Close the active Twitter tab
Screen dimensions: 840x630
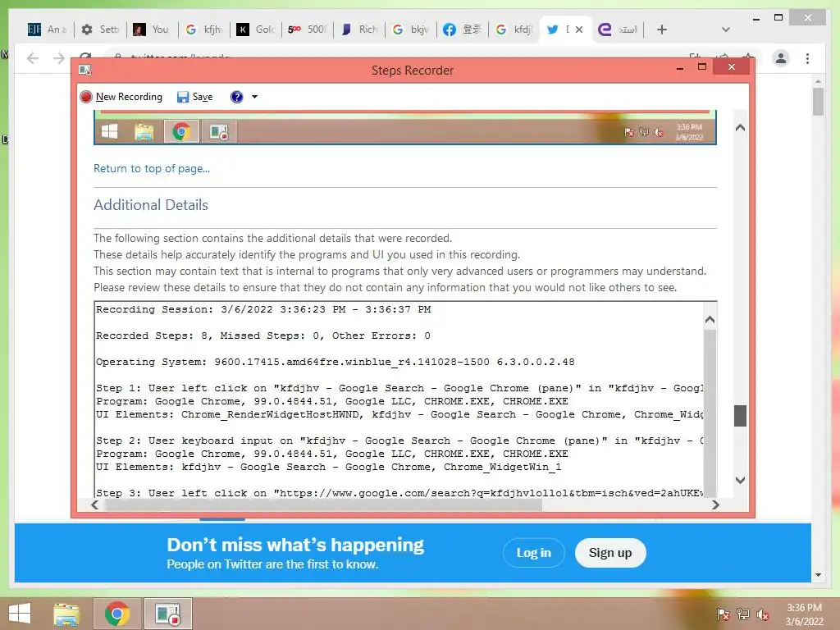pos(579,30)
